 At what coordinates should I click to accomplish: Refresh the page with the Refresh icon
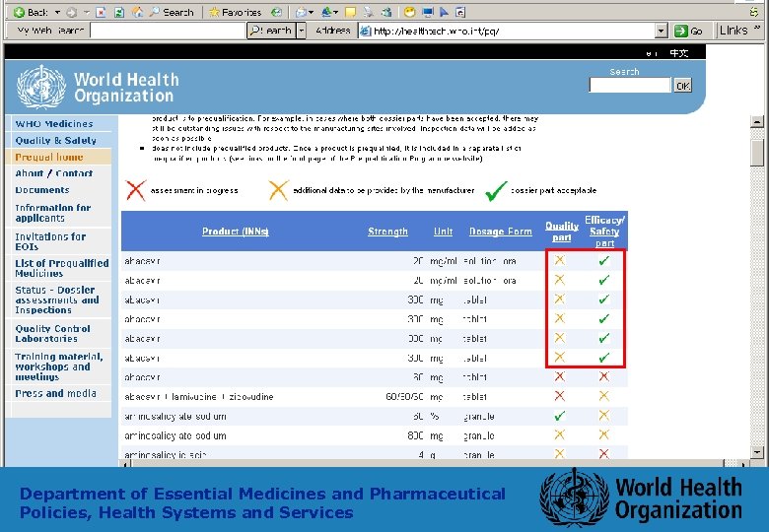pyautogui.click(x=118, y=12)
